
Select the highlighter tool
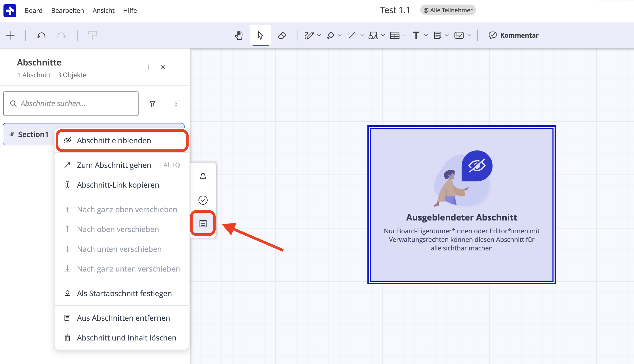pos(331,35)
